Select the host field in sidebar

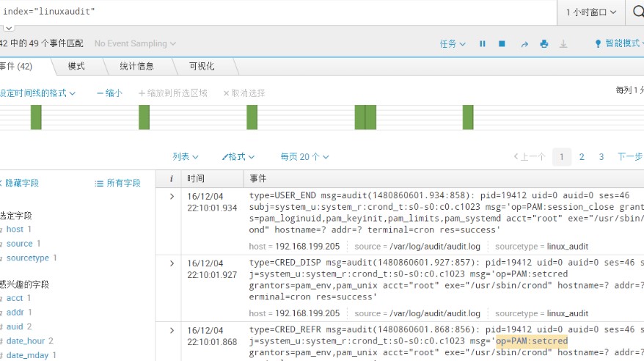15,229
